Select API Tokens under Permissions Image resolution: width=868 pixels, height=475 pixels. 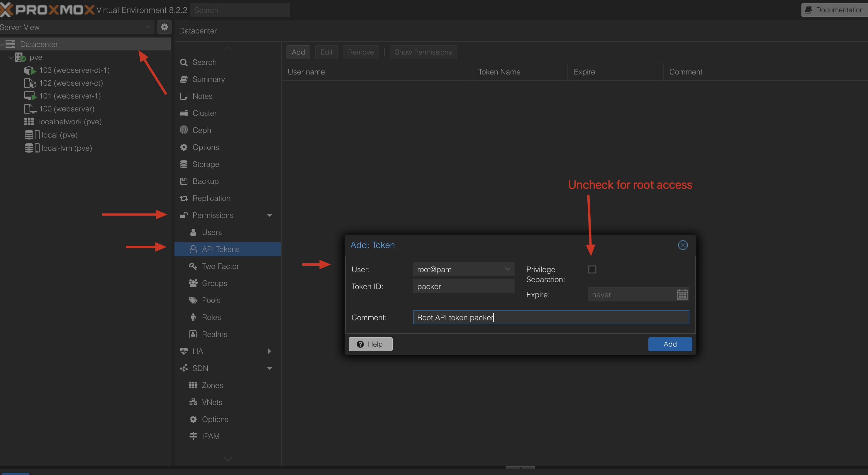(x=221, y=249)
